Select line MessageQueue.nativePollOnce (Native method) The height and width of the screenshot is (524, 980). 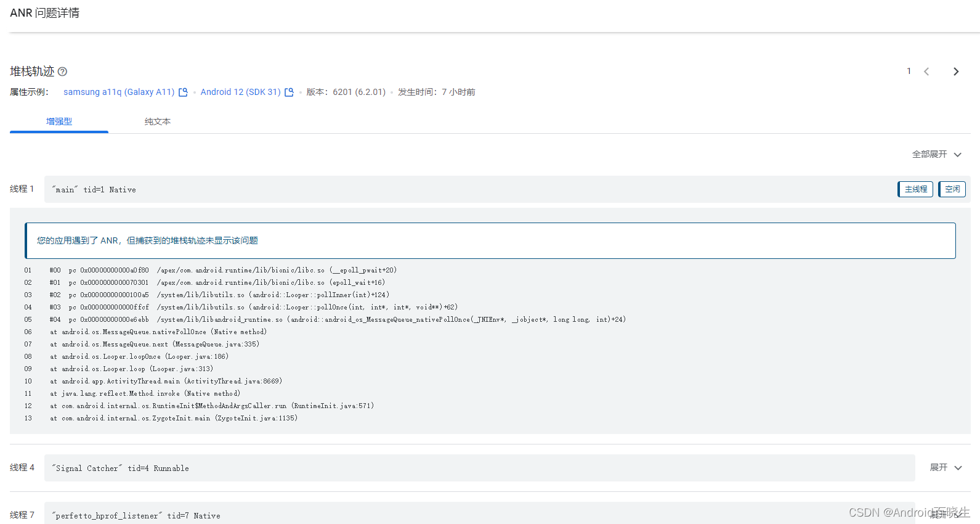pos(158,332)
